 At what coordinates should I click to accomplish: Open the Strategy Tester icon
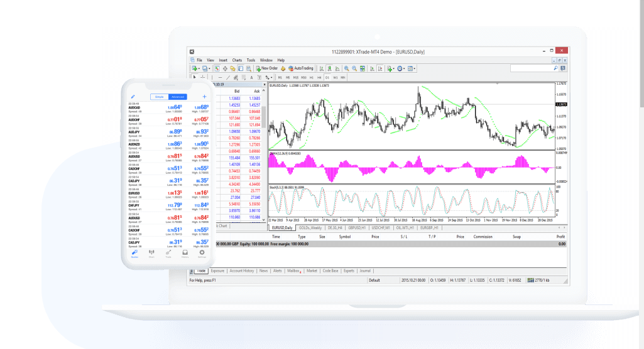click(x=249, y=68)
